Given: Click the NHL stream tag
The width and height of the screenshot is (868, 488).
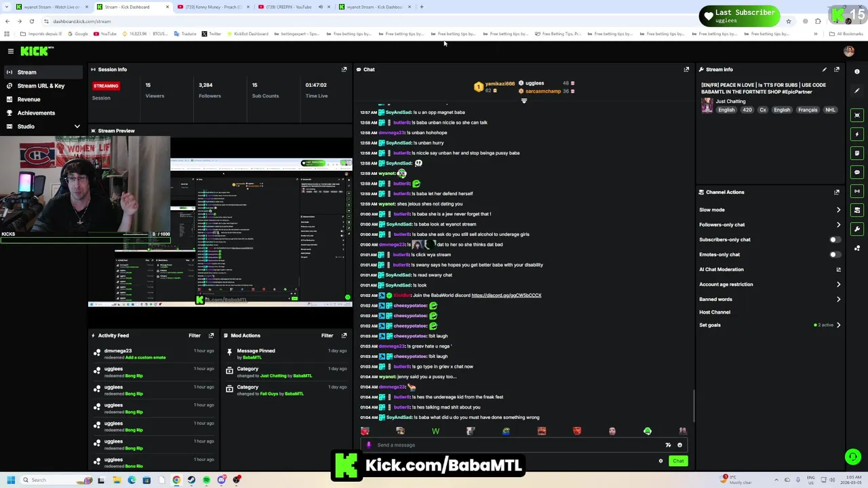Looking at the screenshot, I should pos(830,110).
